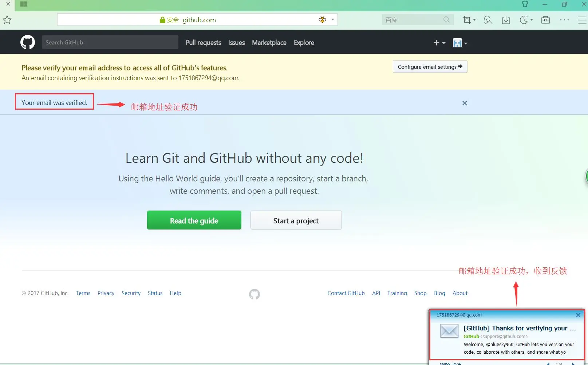This screenshot has width=588, height=365.
Task: Click Configure email settings button
Action: tap(430, 67)
